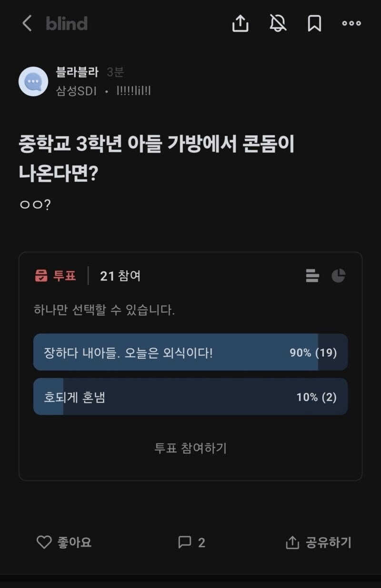Screen dimensions: 381x588
Task: Open comments via the speech bubble icon
Action: click(x=184, y=542)
